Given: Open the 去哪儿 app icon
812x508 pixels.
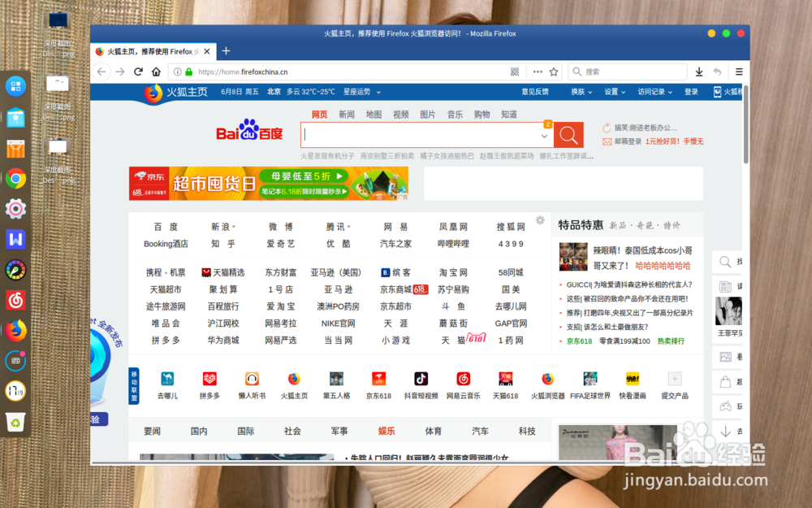Looking at the screenshot, I should coord(167,379).
